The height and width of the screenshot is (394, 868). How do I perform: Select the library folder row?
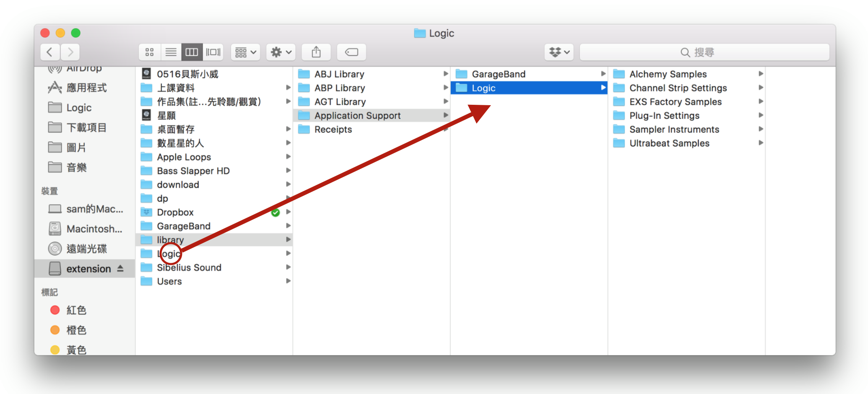(x=214, y=240)
